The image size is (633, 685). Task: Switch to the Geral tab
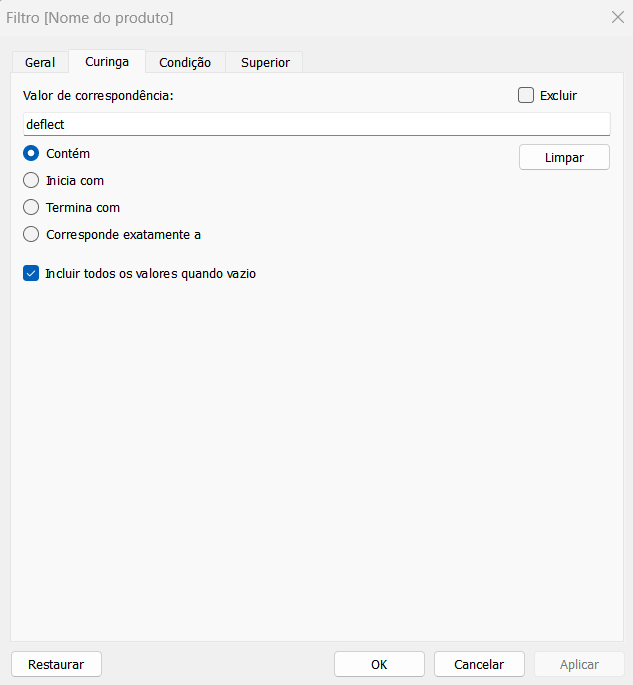(x=40, y=62)
